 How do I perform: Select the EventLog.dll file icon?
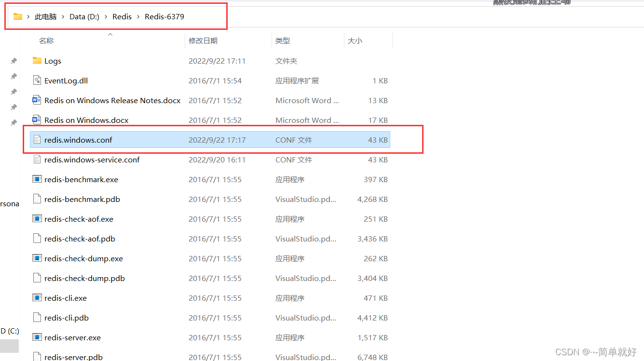point(37,80)
